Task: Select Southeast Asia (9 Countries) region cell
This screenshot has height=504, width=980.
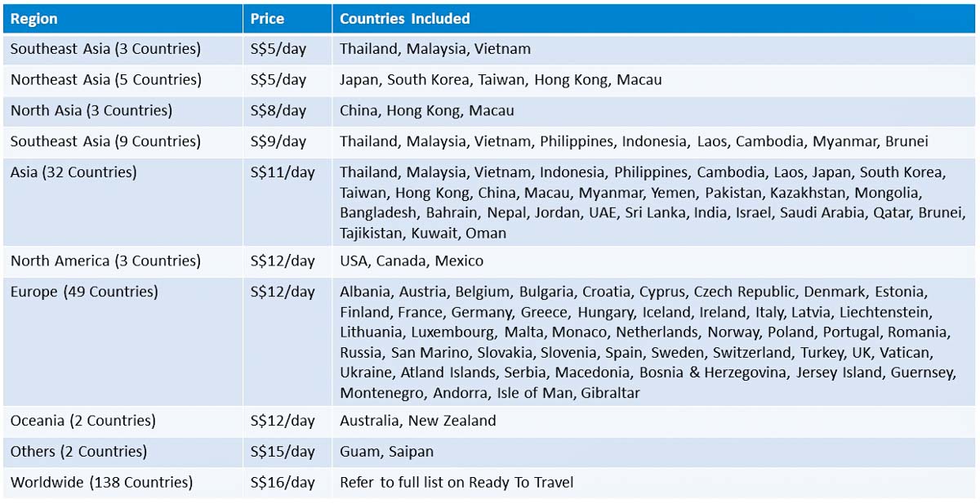Action: pos(122,142)
